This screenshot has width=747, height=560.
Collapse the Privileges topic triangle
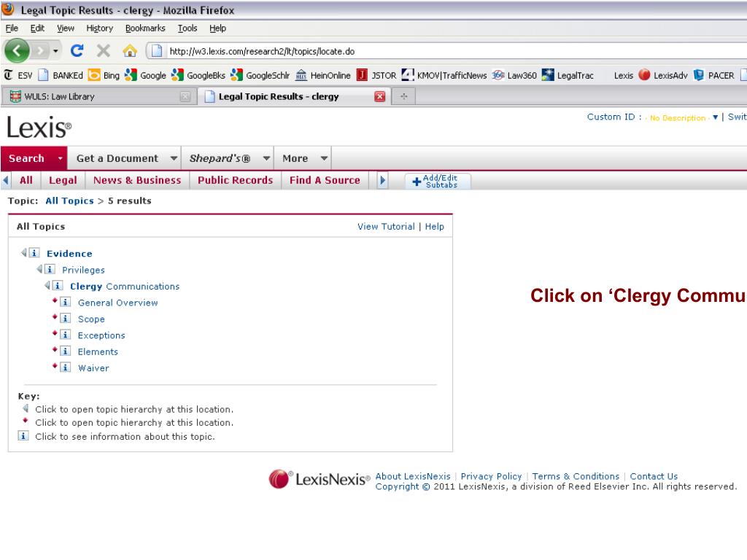tap(39, 269)
